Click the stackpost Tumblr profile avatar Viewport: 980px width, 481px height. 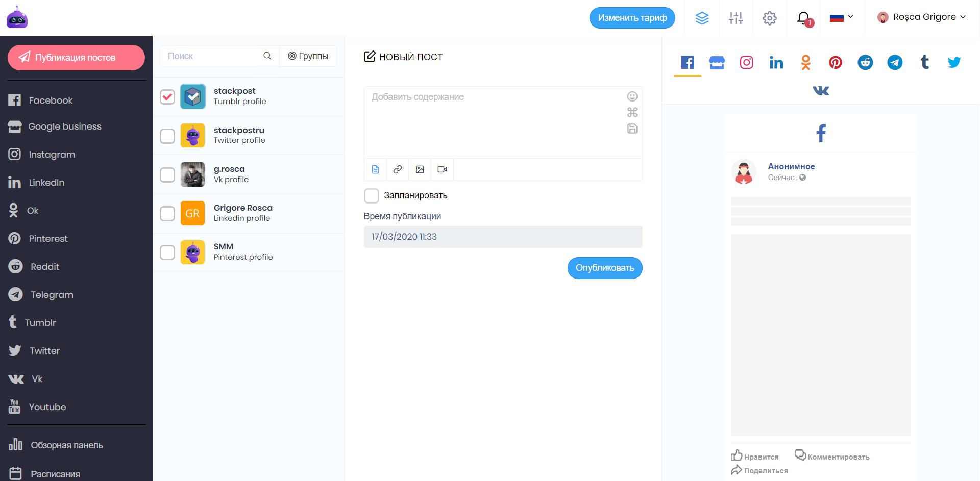click(x=193, y=96)
